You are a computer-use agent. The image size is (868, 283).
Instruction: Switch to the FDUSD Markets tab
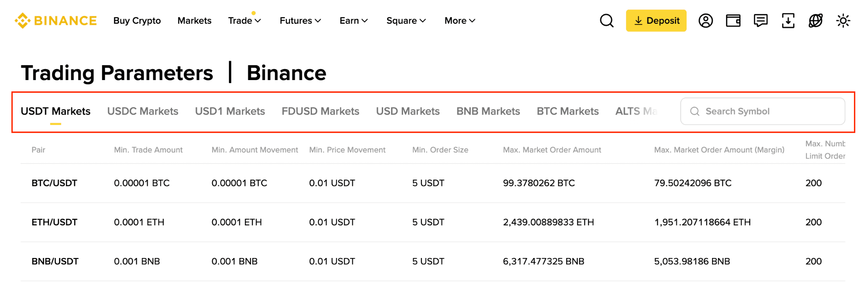tap(320, 111)
